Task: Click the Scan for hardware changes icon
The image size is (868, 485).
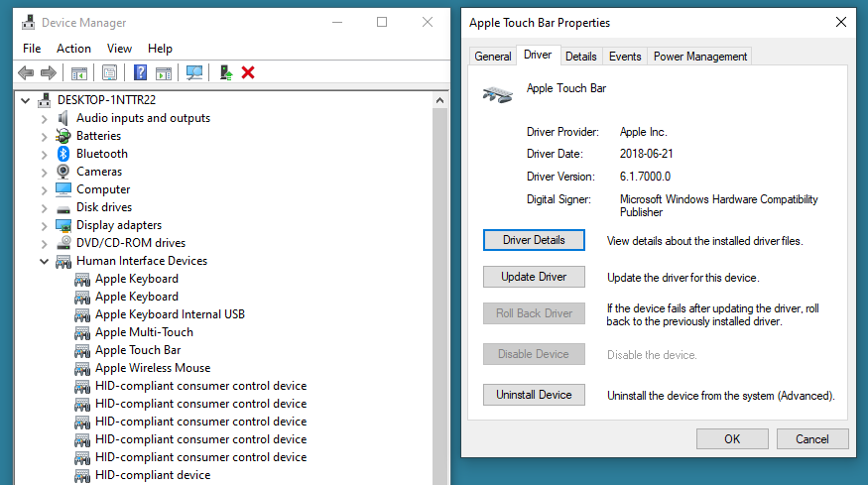Action: click(194, 72)
